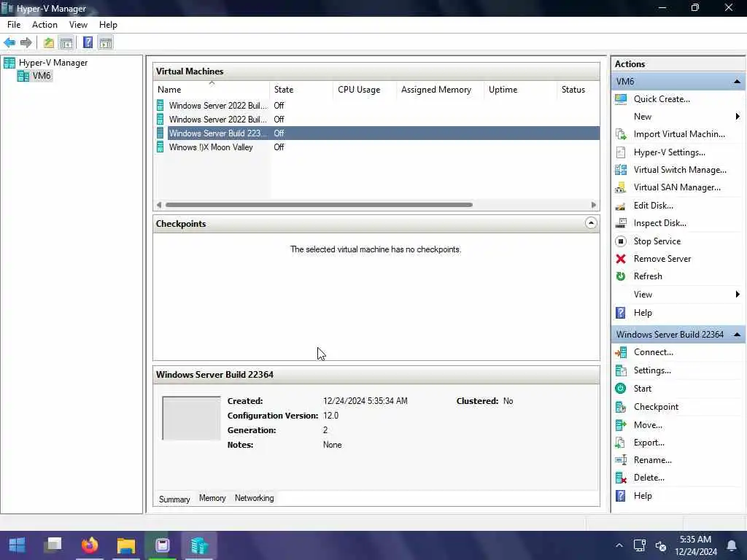Toggle the console tree toolbar icon
This screenshot has height=560, width=747.
[66, 43]
